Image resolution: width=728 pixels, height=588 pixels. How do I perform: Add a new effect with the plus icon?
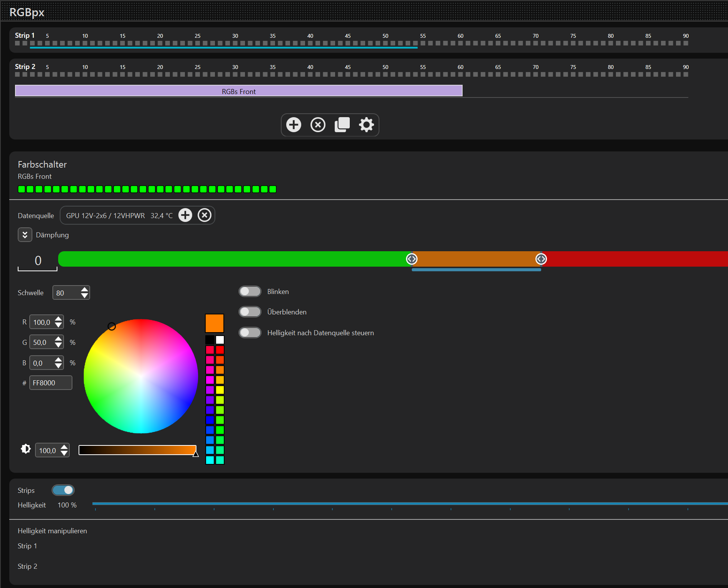(294, 125)
